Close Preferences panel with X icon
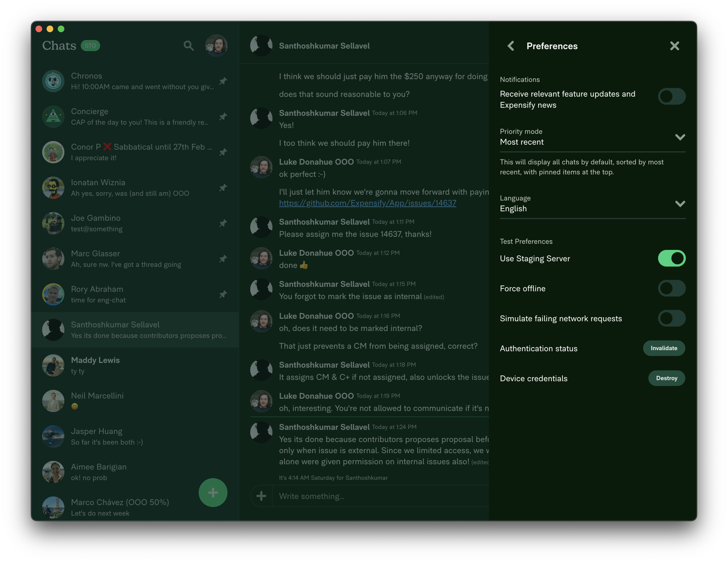Screen dimensions: 728x562 coord(674,46)
